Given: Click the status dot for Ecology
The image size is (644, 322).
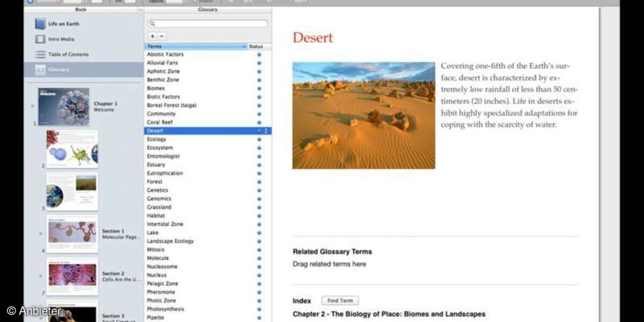Looking at the screenshot, I should click(259, 140).
